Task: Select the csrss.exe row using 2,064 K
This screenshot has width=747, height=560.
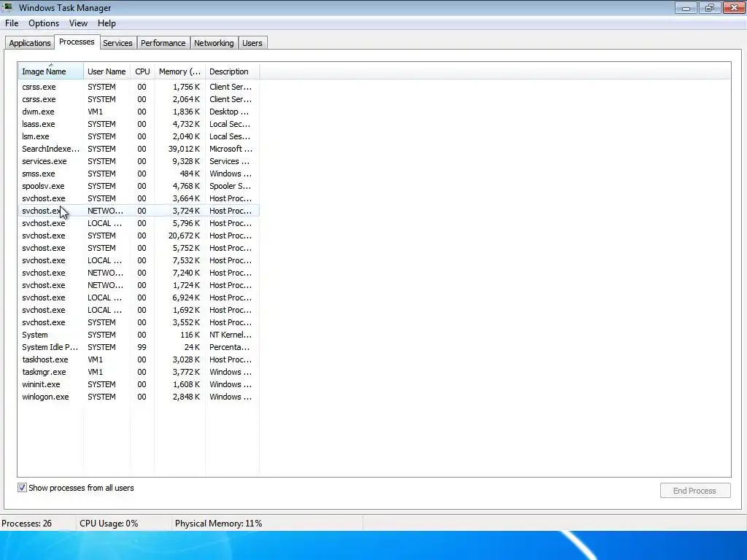Action: [x=139, y=99]
